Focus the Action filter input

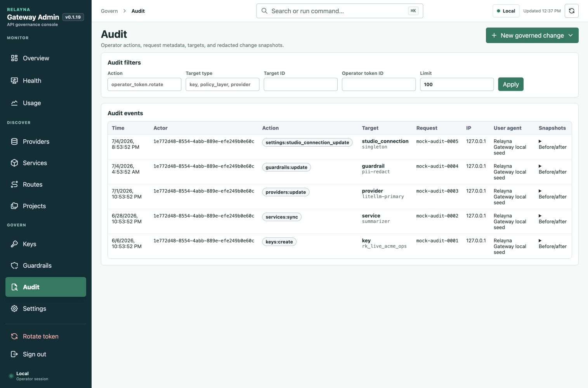click(x=144, y=84)
